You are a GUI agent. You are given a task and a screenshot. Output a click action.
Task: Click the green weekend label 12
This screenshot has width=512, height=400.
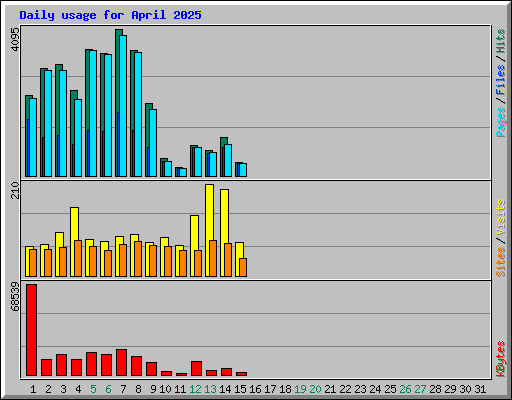click(195, 389)
